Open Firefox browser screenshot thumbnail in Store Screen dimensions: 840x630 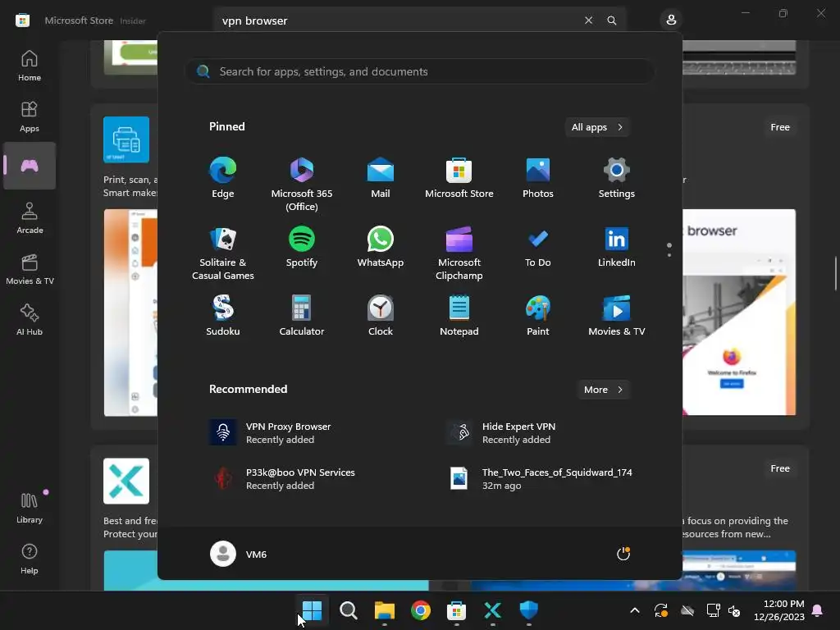click(739, 312)
